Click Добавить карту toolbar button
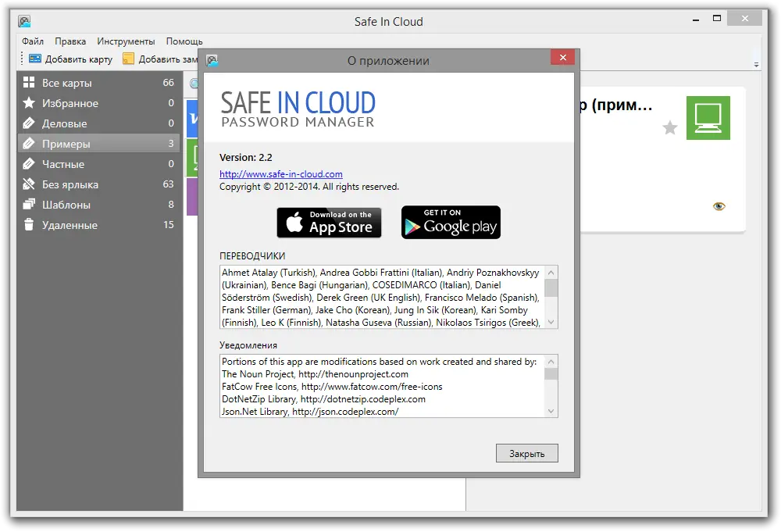781x532 pixels. click(x=70, y=59)
